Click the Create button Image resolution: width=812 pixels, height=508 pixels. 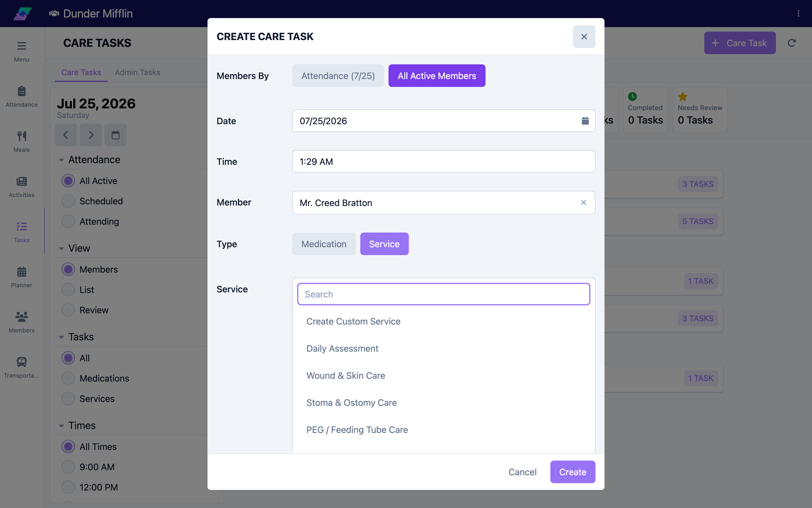pos(572,472)
